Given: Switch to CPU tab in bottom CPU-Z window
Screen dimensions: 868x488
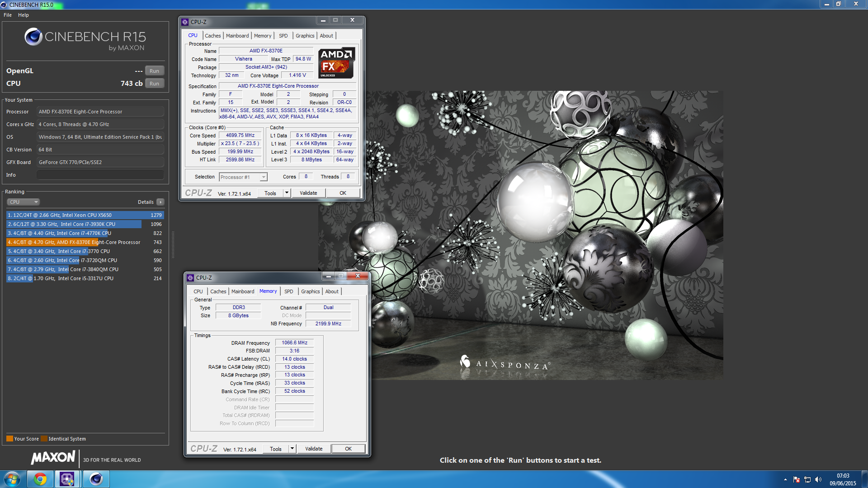Looking at the screenshot, I should click(x=198, y=291).
